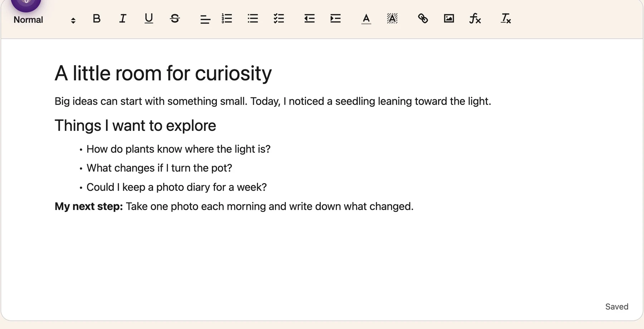Viewport: 644px width, 329px height.
Task: Toggle bold formatting
Action: coord(97,19)
